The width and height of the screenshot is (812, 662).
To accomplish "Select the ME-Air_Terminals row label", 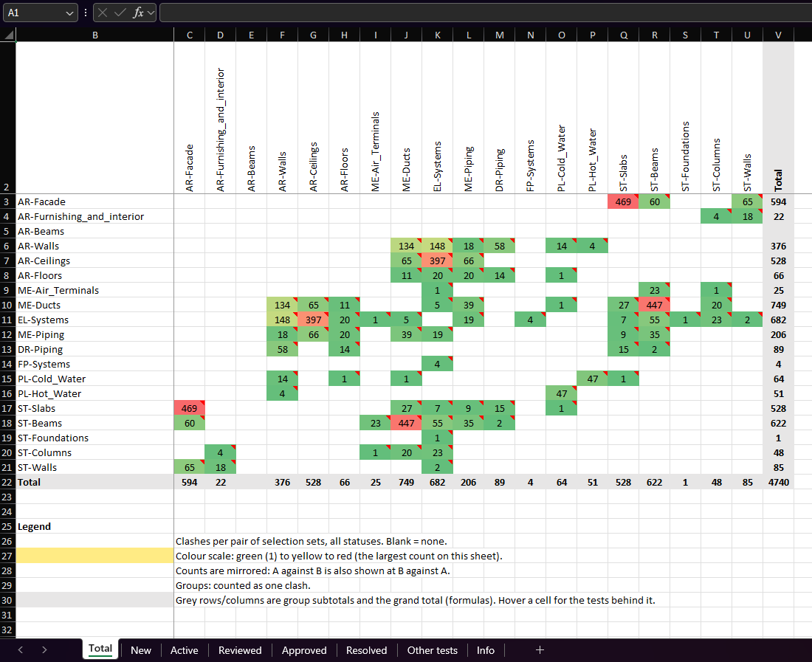I will (x=94, y=290).
